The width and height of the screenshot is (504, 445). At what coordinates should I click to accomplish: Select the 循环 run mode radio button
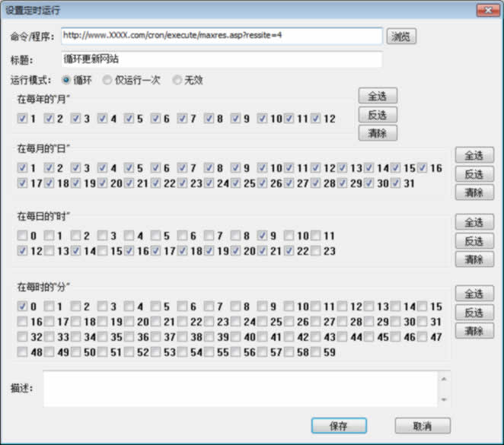(x=67, y=80)
